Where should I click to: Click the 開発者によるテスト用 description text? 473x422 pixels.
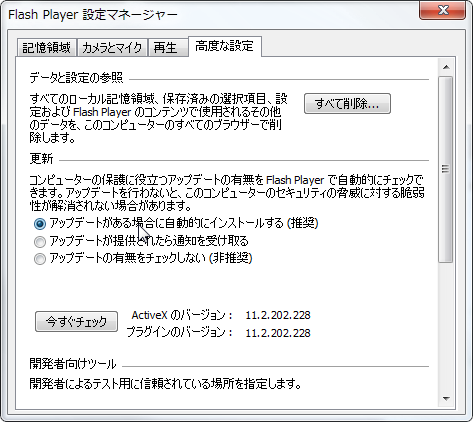point(165,384)
